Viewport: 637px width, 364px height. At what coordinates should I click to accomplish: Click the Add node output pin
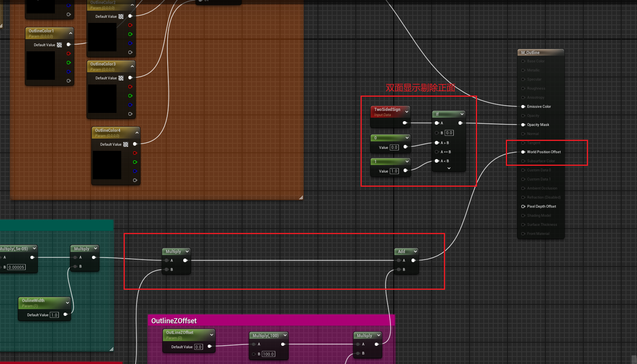point(413,261)
